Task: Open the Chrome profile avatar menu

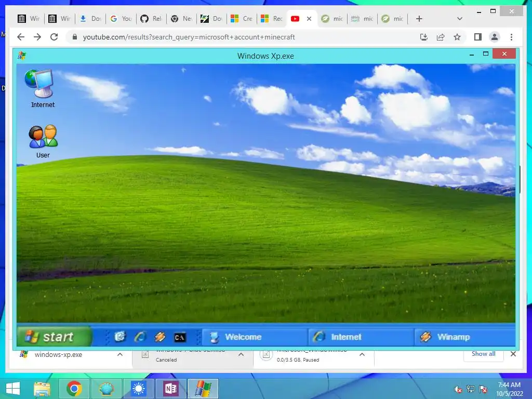Action: (x=495, y=37)
